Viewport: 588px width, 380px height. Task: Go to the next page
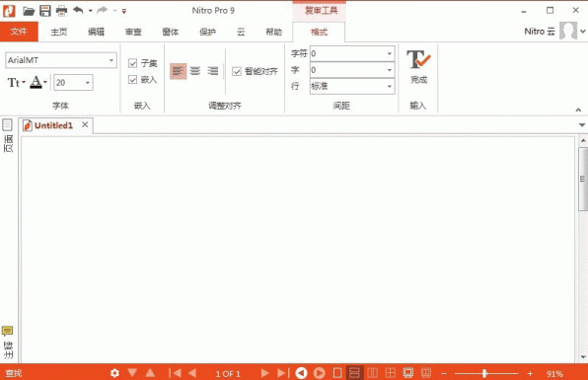[x=264, y=373]
